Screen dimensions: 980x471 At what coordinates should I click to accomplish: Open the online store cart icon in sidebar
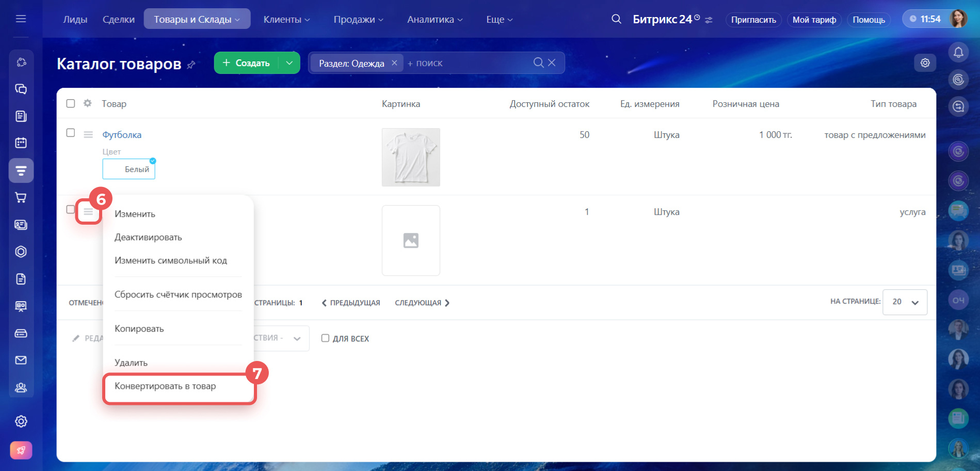(x=21, y=197)
